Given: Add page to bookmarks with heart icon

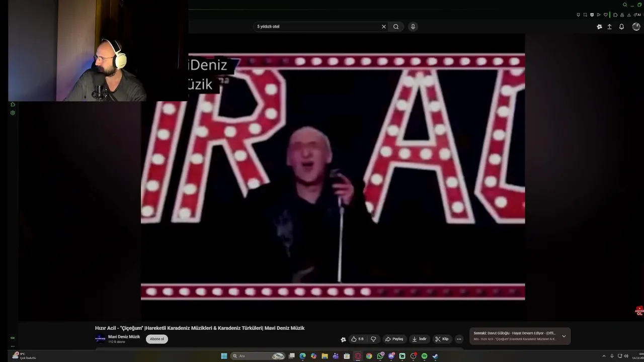Looking at the screenshot, I should pos(606,15).
